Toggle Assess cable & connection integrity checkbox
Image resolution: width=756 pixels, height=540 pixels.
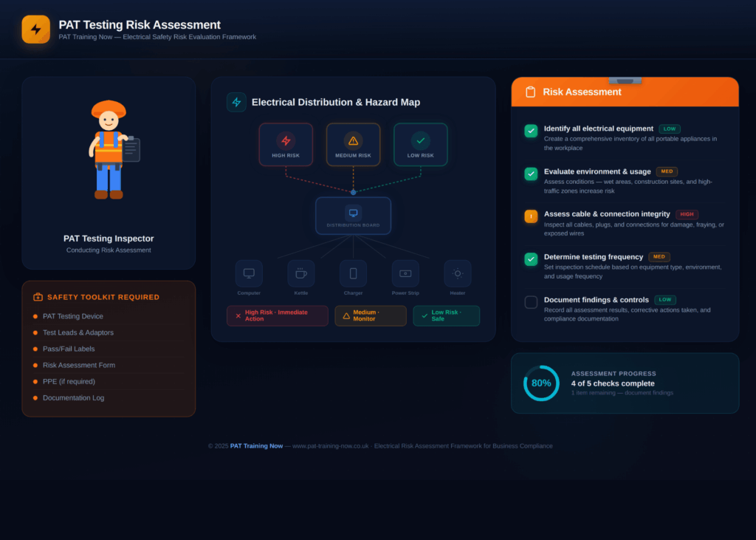531,216
